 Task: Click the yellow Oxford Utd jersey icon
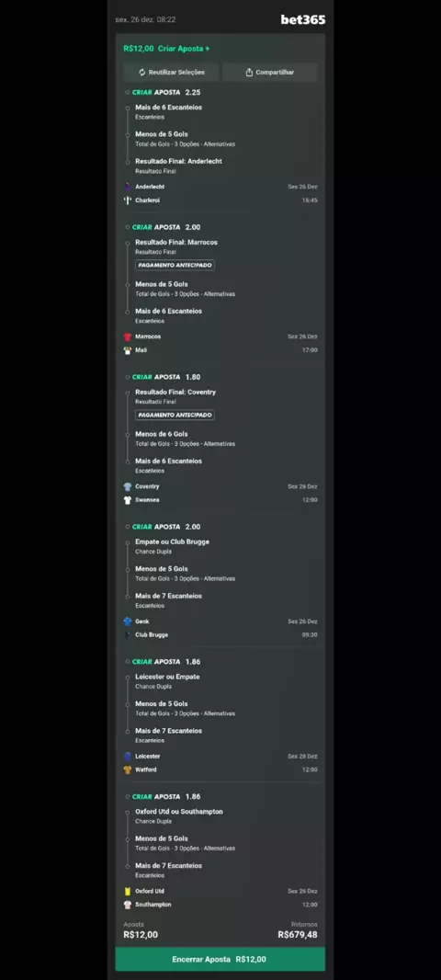pyautogui.click(x=128, y=891)
